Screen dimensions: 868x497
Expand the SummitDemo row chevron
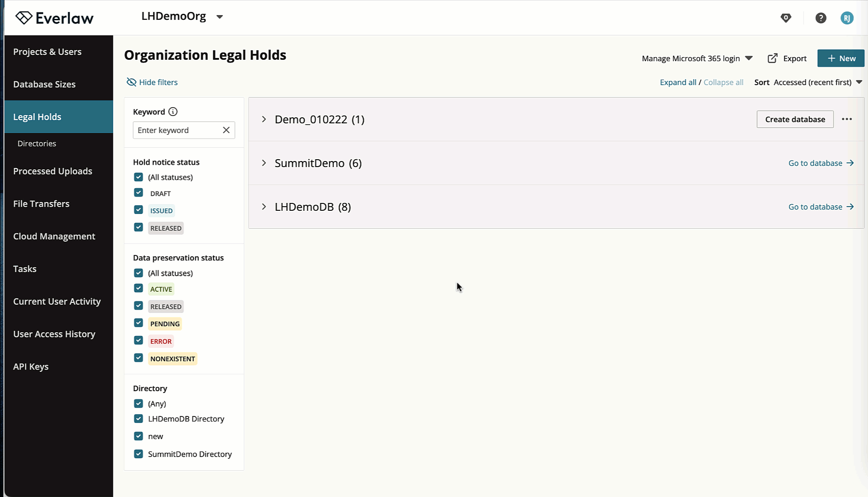pyautogui.click(x=264, y=163)
